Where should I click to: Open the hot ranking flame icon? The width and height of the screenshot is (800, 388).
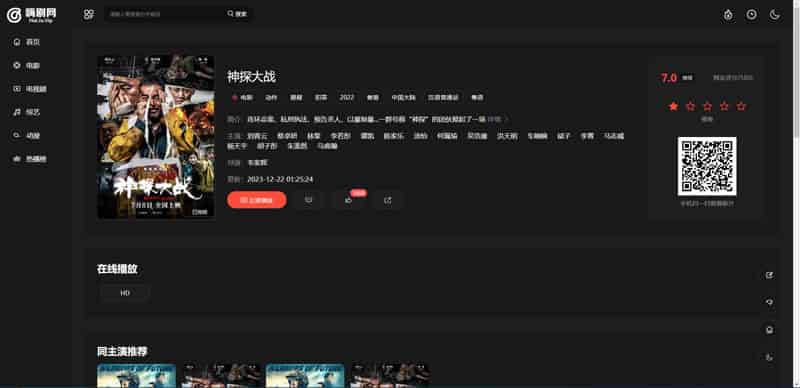click(x=728, y=15)
